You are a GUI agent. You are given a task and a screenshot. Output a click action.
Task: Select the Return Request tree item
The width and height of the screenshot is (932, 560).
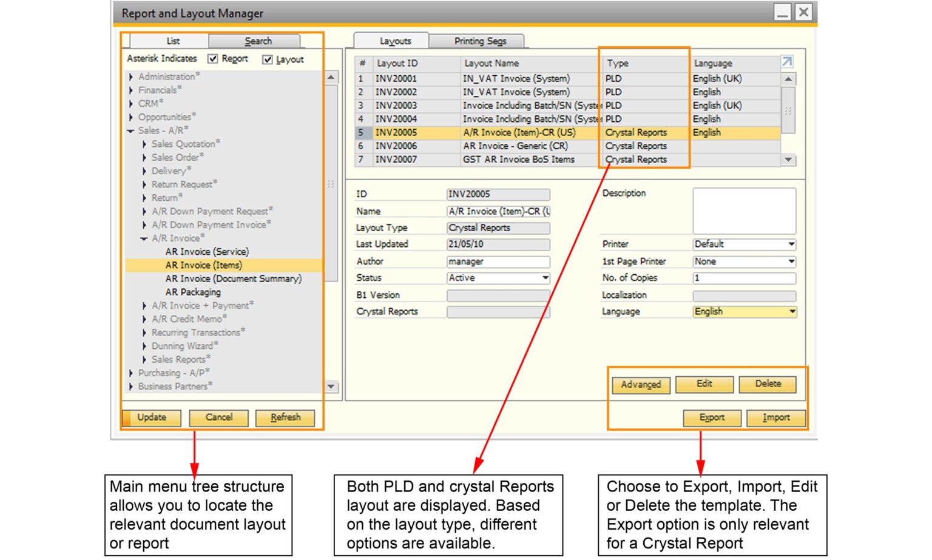[x=184, y=184]
